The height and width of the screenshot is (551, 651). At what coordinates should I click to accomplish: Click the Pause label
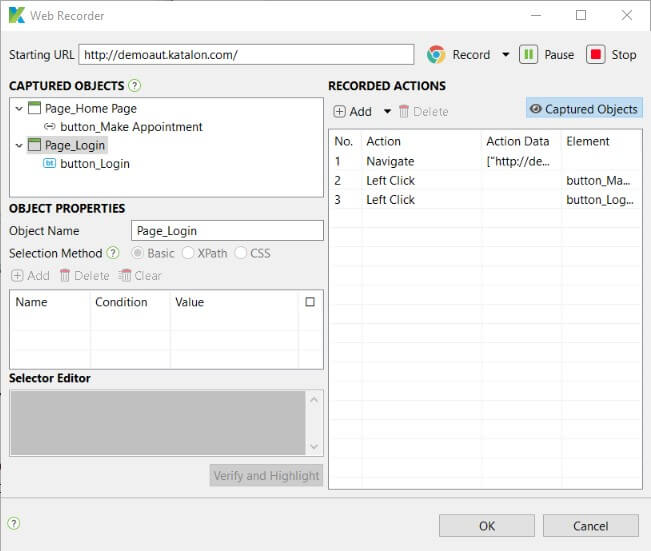(x=559, y=54)
